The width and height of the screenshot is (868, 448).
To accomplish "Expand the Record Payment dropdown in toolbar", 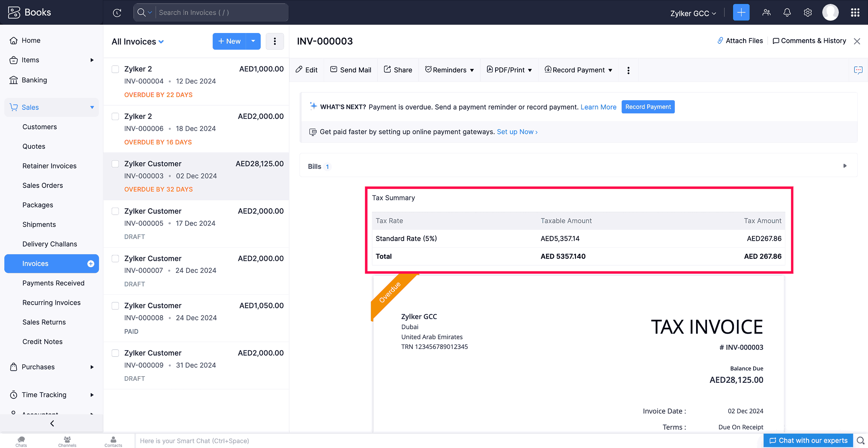I will click(x=610, y=70).
